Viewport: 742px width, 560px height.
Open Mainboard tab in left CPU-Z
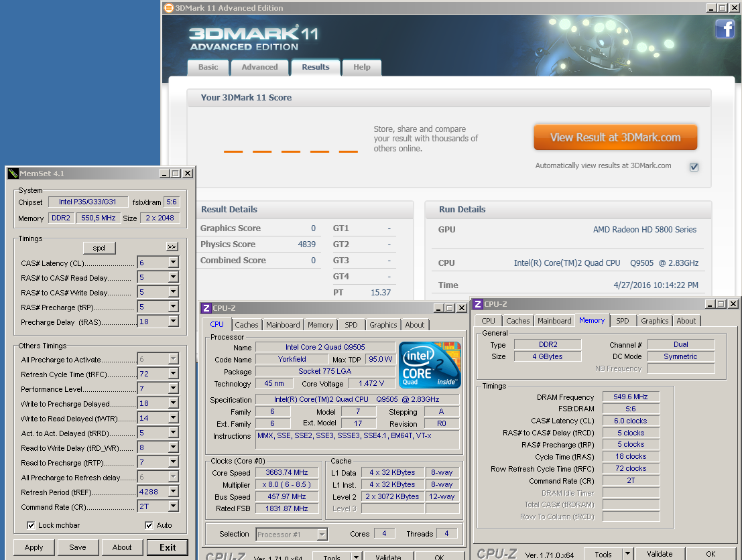coord(283,325)
